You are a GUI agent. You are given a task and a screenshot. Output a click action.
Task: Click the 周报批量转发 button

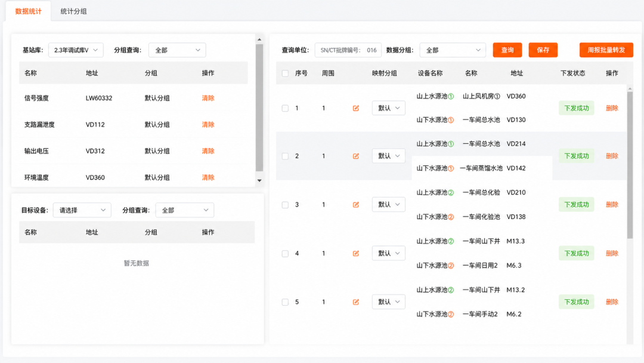606,50
